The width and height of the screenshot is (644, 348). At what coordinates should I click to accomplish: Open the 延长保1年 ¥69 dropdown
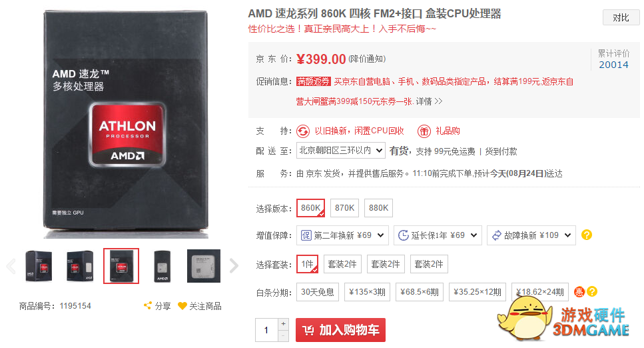tap(438, 235)
